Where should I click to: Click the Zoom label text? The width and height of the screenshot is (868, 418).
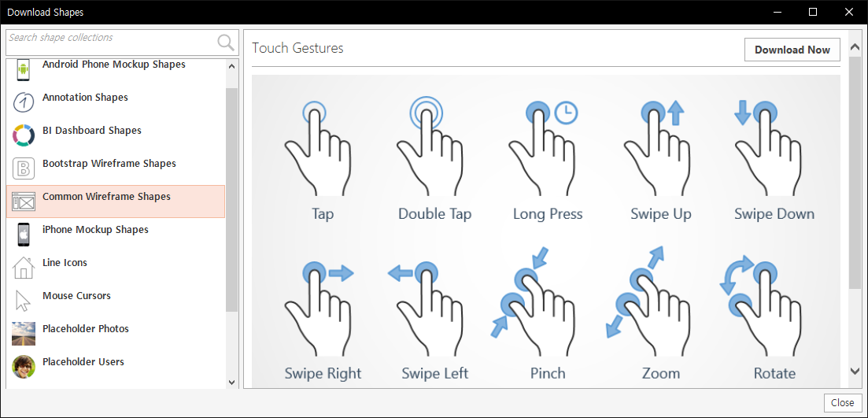point(661,373)
